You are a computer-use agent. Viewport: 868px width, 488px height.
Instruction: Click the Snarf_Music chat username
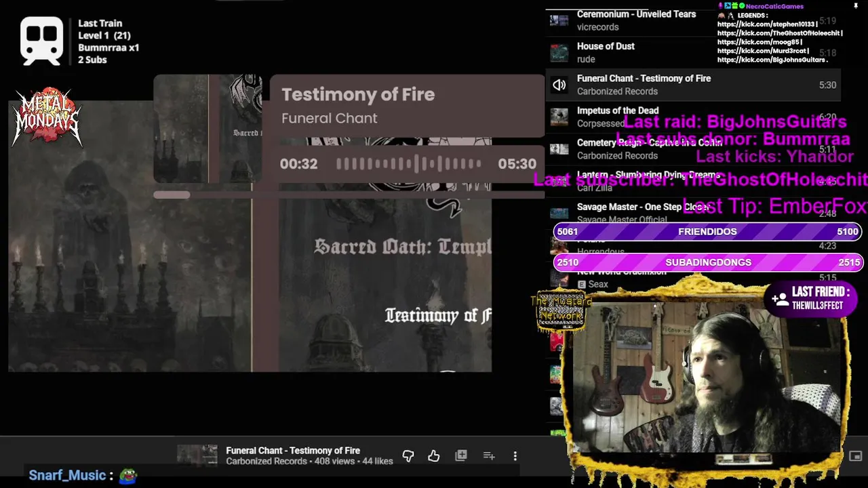(67, 476)
